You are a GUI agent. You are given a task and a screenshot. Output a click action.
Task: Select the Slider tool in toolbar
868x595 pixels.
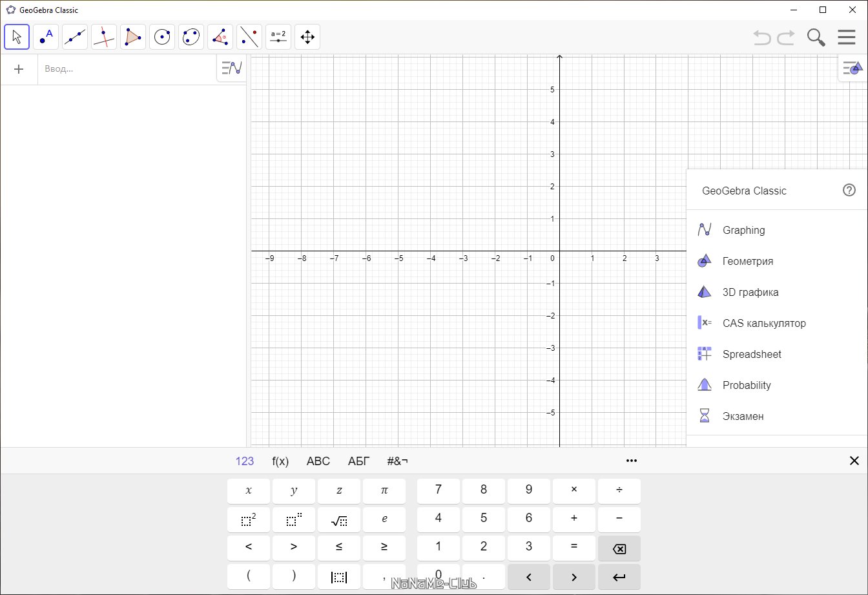(x=278, y=37)
